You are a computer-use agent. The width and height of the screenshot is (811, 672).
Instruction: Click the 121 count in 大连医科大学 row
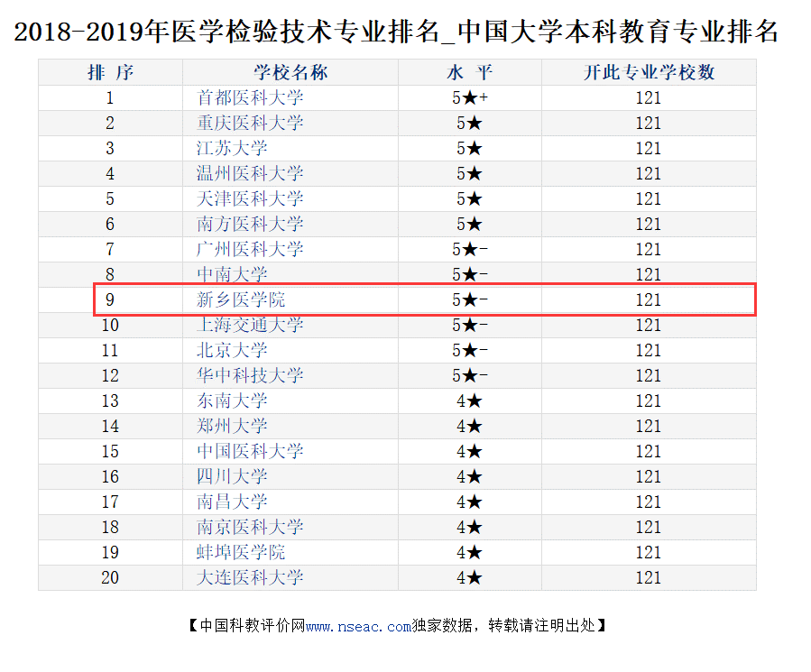[x=649, y=577]
